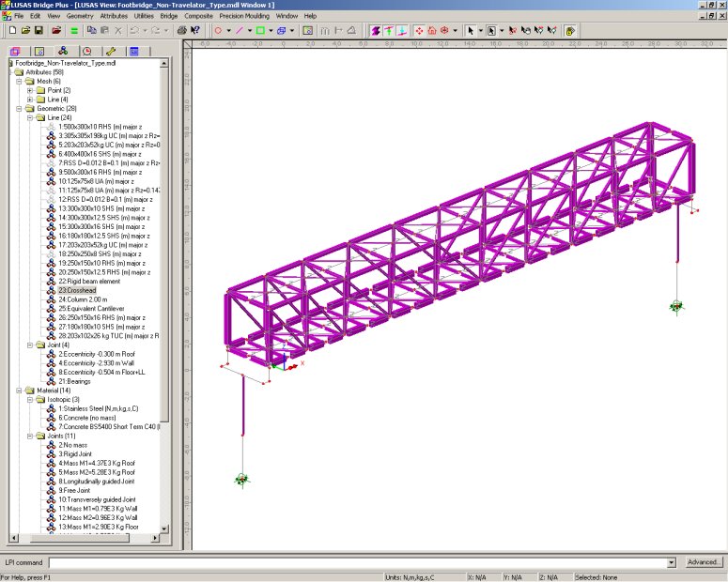The width and height of the screenshot is (728, 582).
Task: Click the Advanced... button
Action: [x=703, y=562]
